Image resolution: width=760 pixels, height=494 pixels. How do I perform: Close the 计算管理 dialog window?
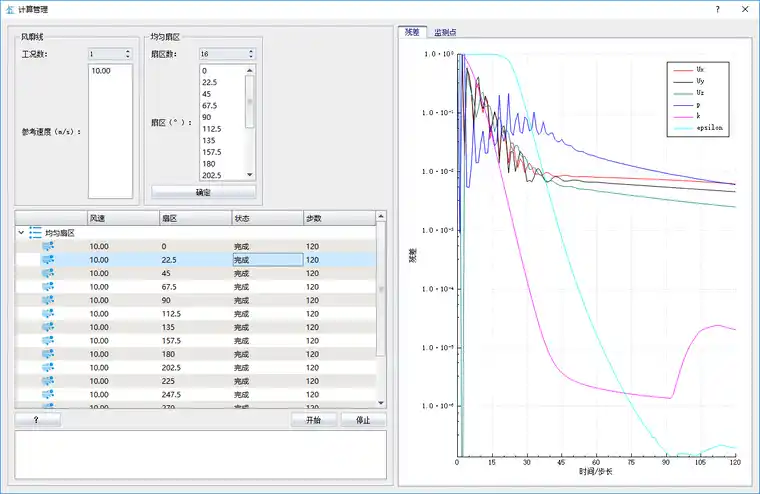point(745,9)
